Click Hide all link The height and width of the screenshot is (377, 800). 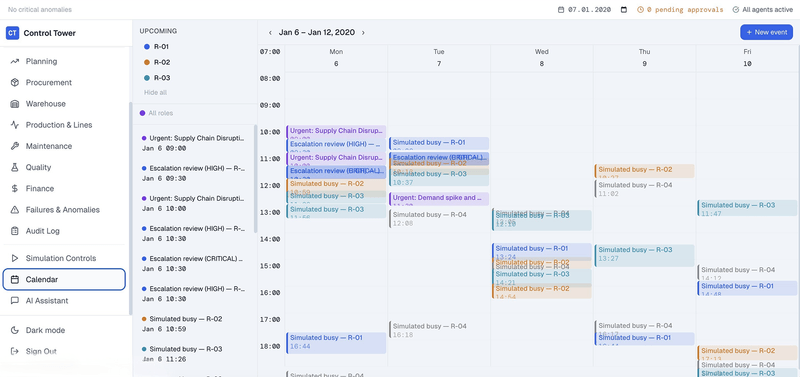[x=155, y=93]
